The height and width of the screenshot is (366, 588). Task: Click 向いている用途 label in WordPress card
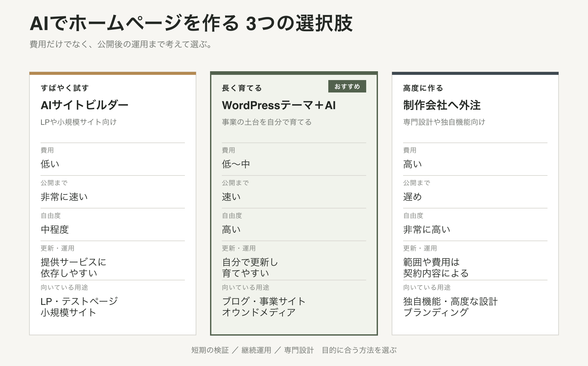point(246,287)
